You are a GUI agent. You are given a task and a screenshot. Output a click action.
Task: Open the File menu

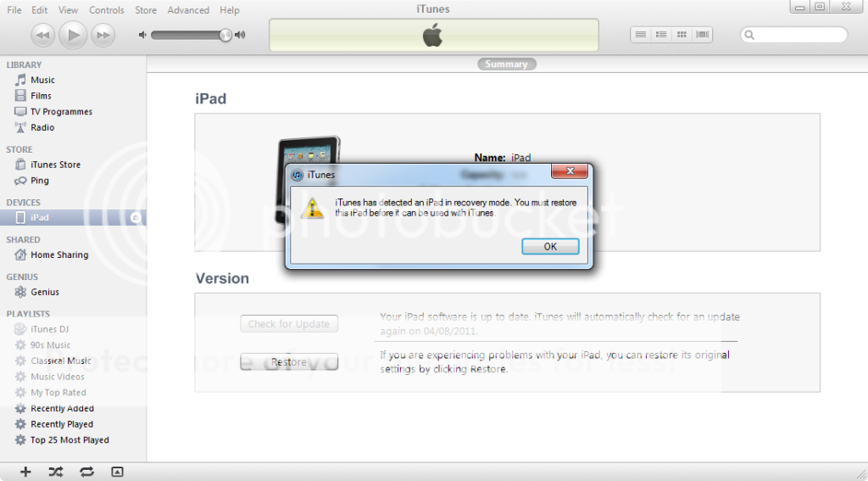[14, 10]
